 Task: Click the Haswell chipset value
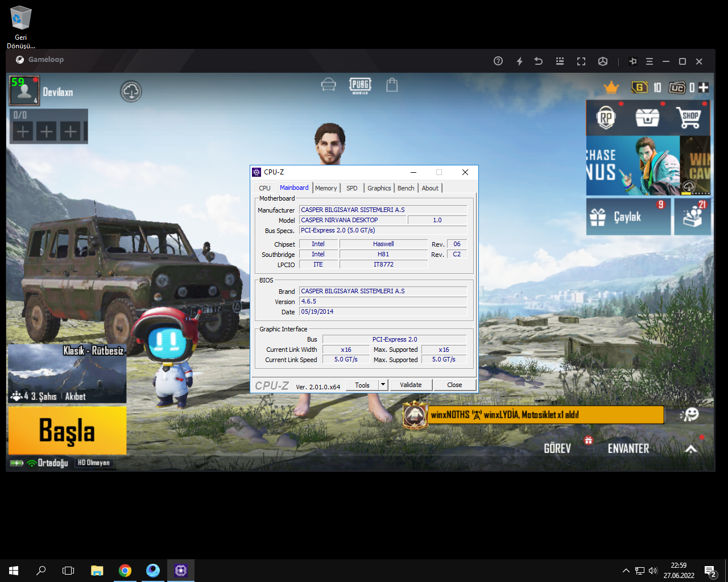pos(383,244)
